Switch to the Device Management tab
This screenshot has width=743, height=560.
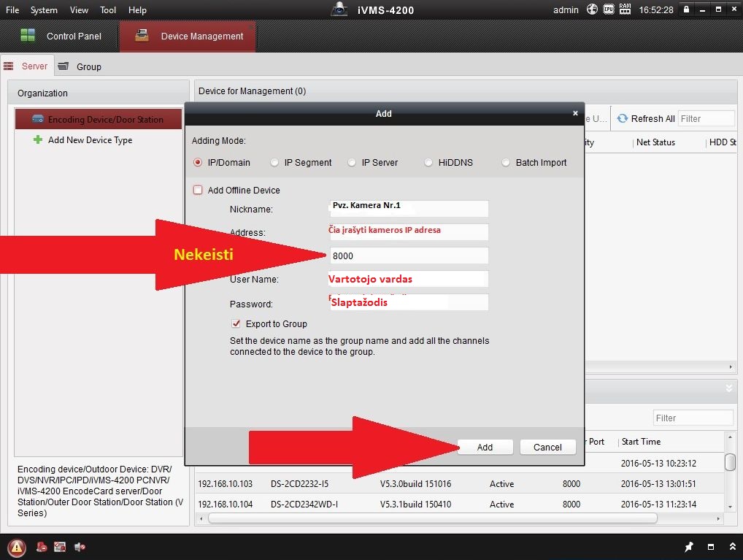coord(188,36)
